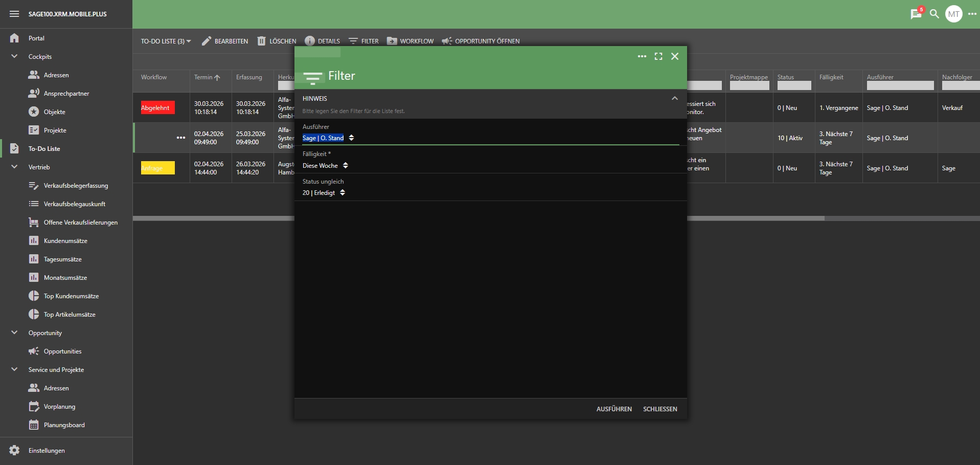980x465 pixels.
Task: Click the Schliessen button
Action: tap(660, 409)
